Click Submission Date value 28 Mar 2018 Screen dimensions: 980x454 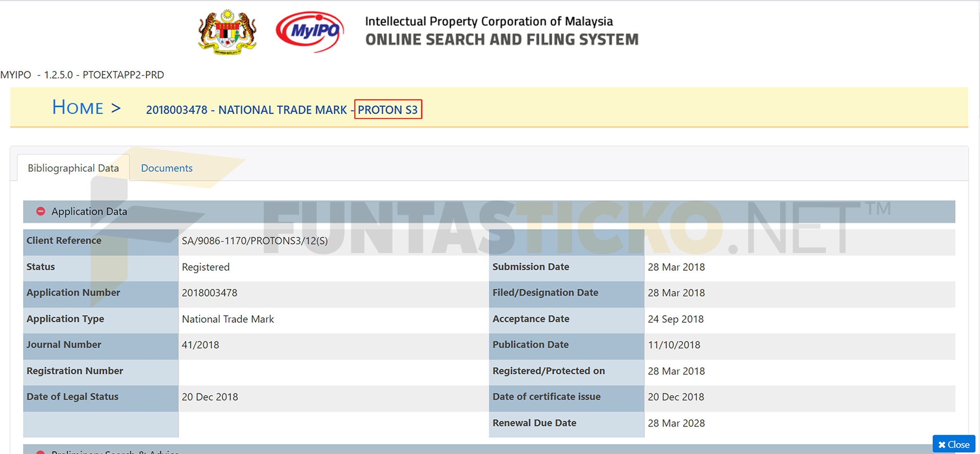pos(676,267)
